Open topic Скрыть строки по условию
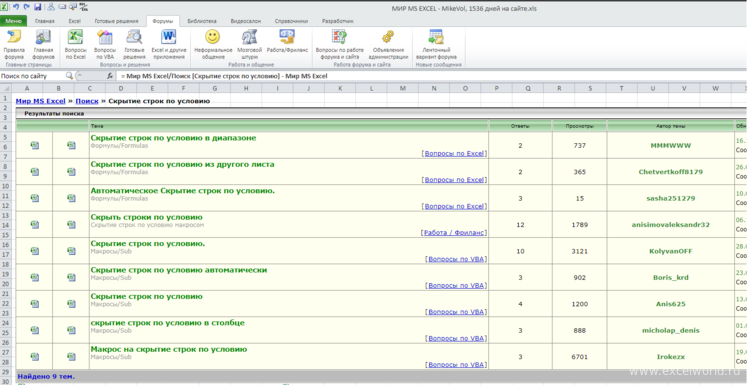The width and height of the screenshot is (750, 385). point(146,217)
